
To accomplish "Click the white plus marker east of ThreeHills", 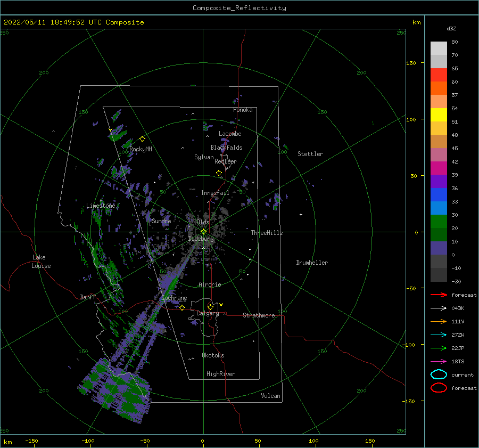I will point(301,214).
